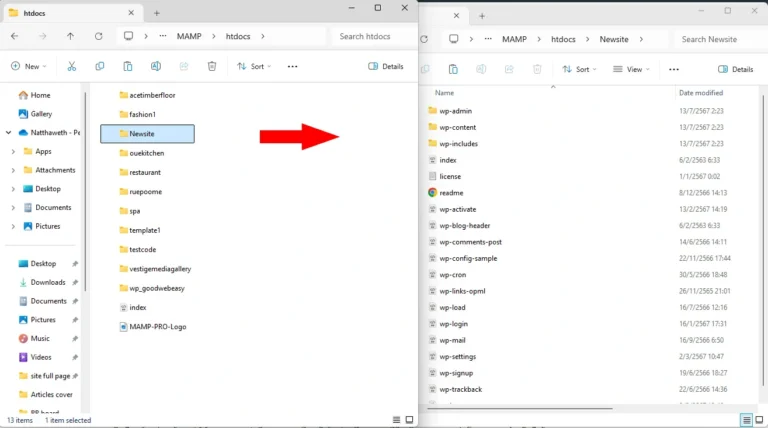Select the wp-admin folder
This screenshot has height=428, width=768.
coord(450,111)
